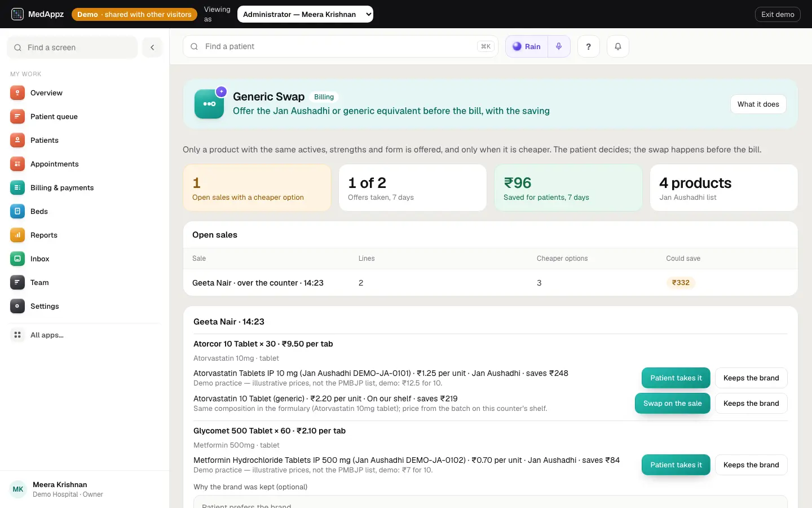Click the Inbox sidebar icon
The image size is (812, 508).
point(17,259)
